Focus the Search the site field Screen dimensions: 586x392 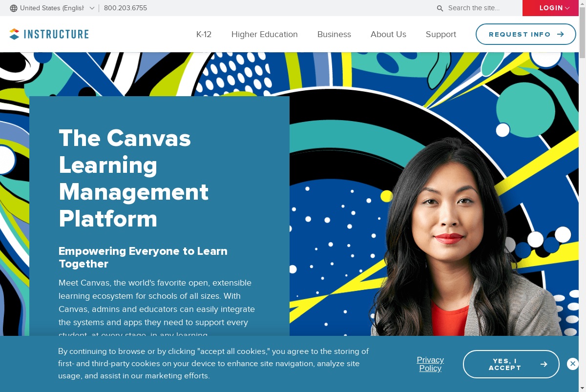pyautogui.click(x=481, y=8)
